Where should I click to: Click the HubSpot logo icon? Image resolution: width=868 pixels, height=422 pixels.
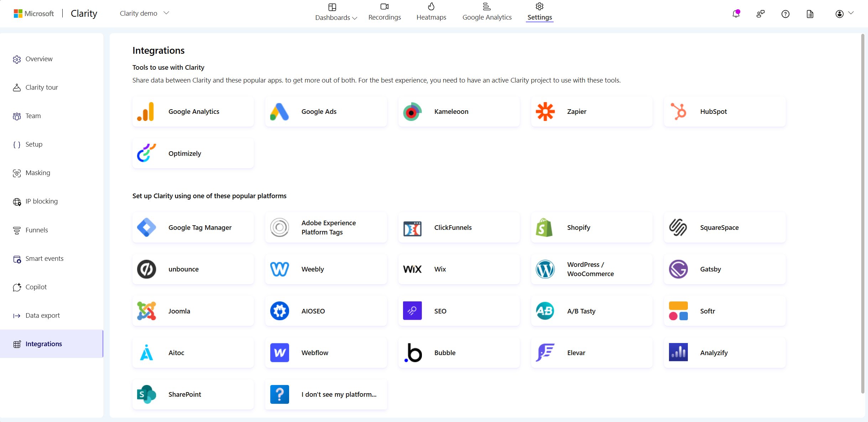(x=678, y=111)
